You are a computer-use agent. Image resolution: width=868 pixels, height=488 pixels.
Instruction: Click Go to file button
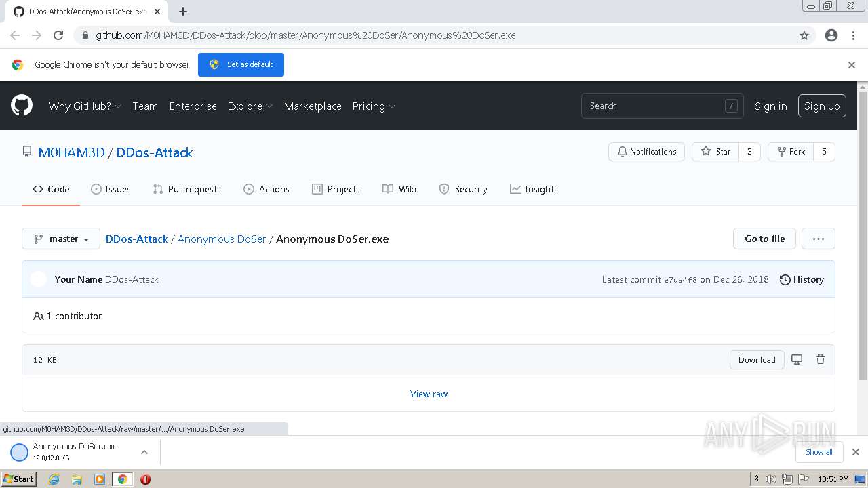coord(764,239)
